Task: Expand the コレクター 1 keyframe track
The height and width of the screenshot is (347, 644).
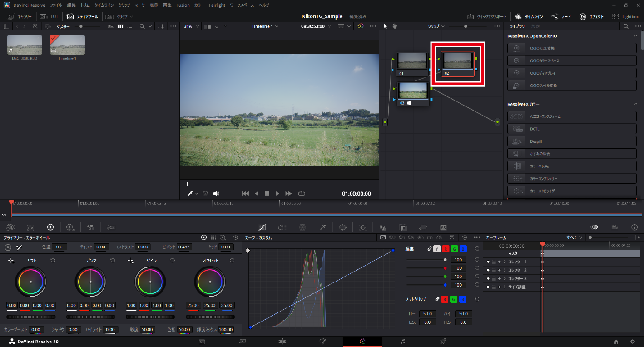Action: [504, 262]
